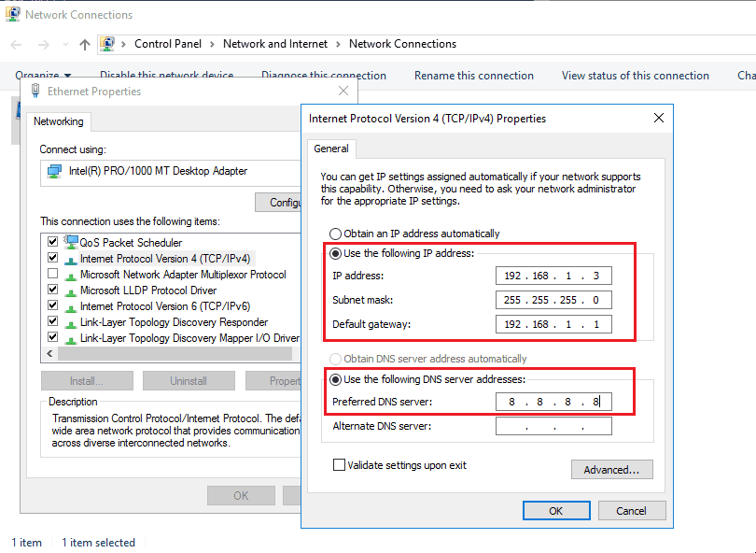
Task: Close the Ethernet Properties dialog
Action: tap(343, 91)
